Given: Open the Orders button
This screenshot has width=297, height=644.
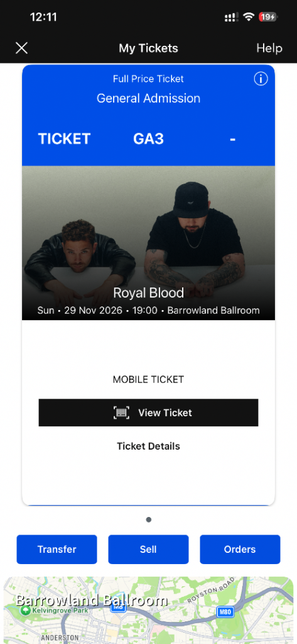Looking at the screenshot, I should (240, 549).
